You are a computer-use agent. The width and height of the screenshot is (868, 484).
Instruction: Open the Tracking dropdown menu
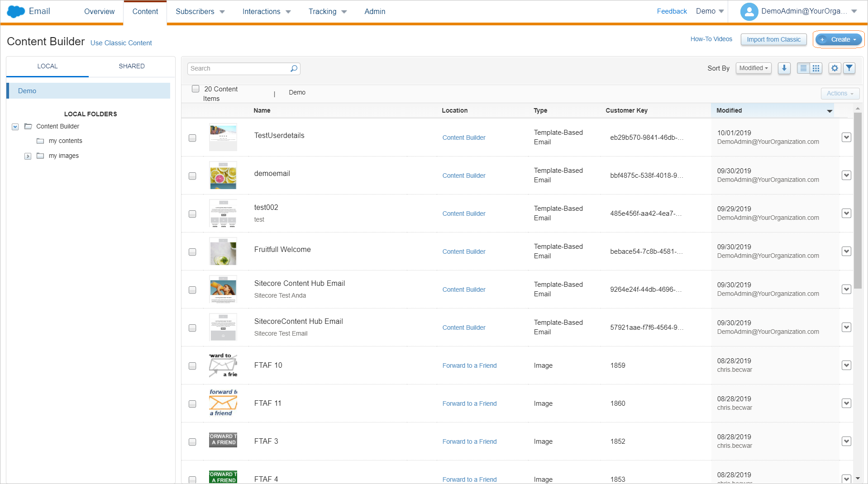[x=328, y=12]
